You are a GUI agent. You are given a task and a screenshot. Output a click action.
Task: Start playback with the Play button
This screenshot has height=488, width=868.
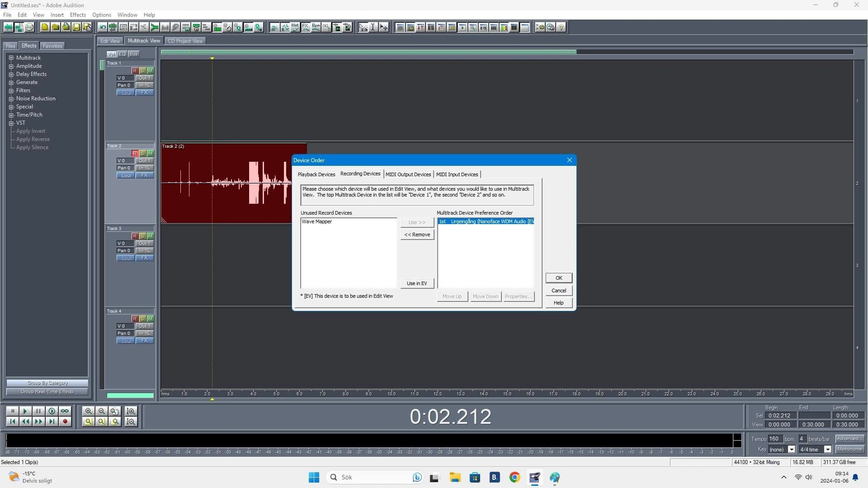25,411
